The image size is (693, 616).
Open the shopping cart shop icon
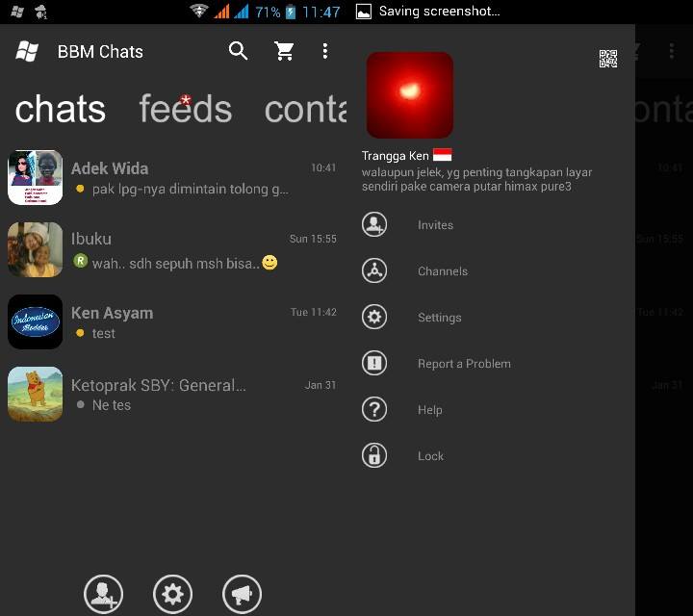click(284, 51)
